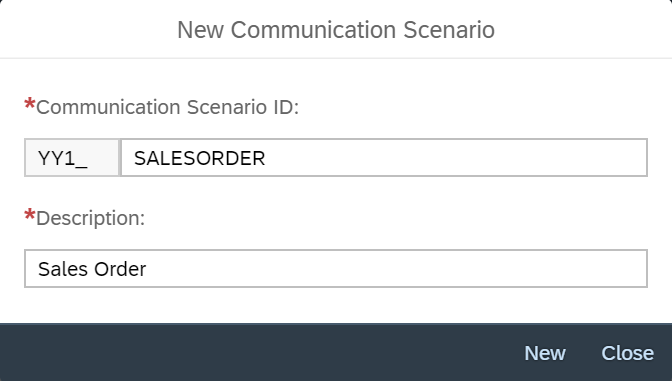Close the New Communication Scenario dialog
672x381 pixels.
(627, 353)
